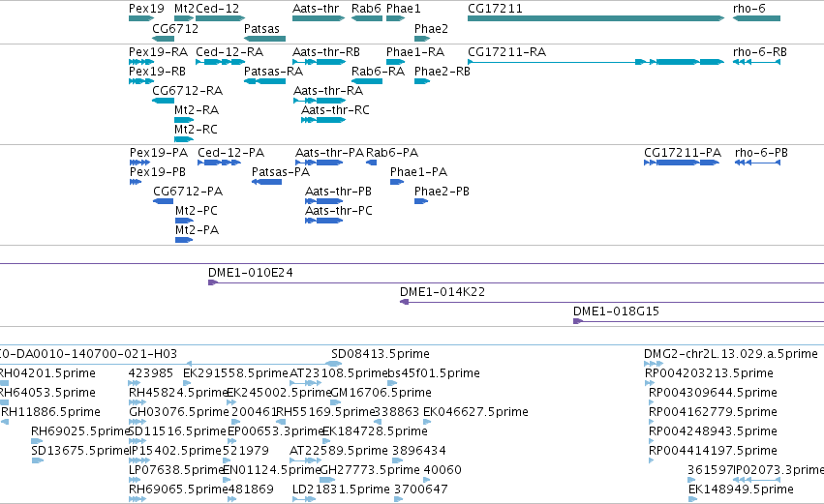Select the Rab6 gene label

pos(366,9)
